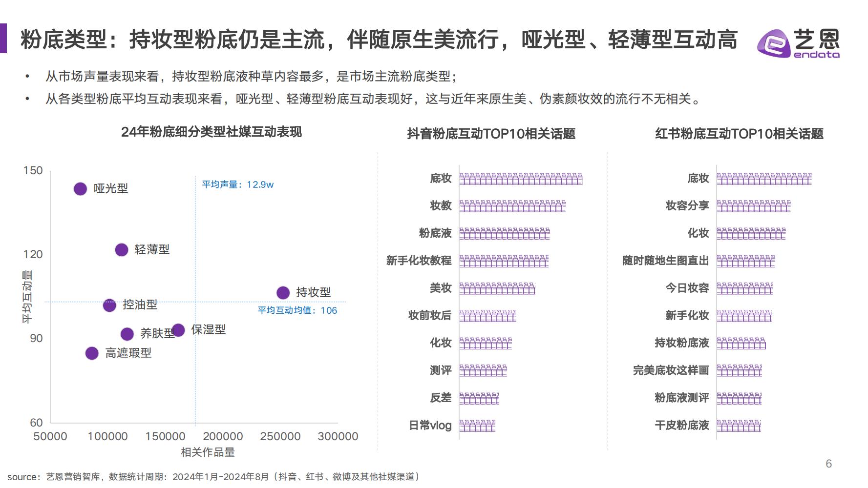Click the 控油型 scatter data point
Viewport: 868px width, 488px height.
pyautogui.click(x=109, y=305)
